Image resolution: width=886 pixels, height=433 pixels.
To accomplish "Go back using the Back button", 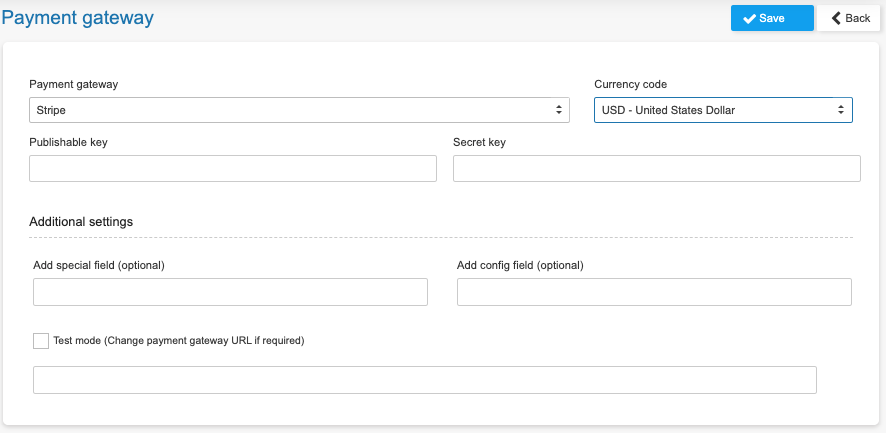I will tap(849, 18).
